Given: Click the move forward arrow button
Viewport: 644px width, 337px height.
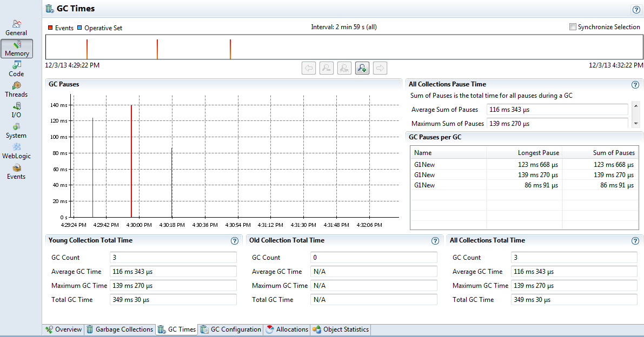Looking at the screenshot, I should click(x=381, y=68).
